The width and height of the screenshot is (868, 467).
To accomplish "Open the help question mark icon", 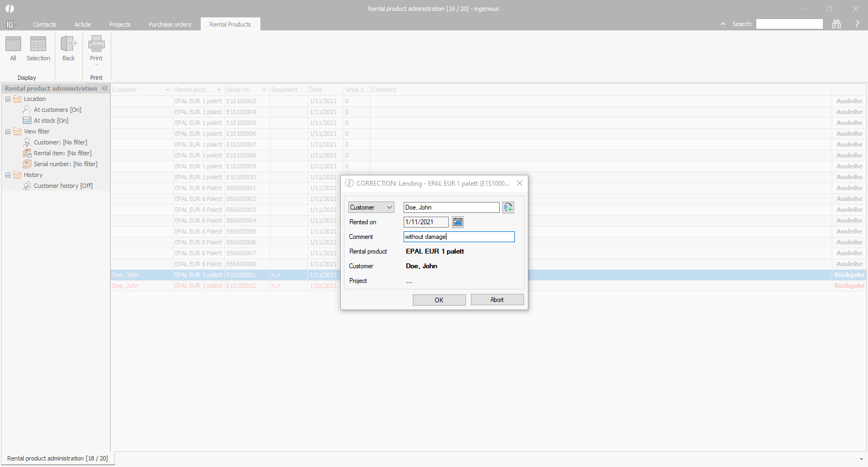I will pos(857,24).
